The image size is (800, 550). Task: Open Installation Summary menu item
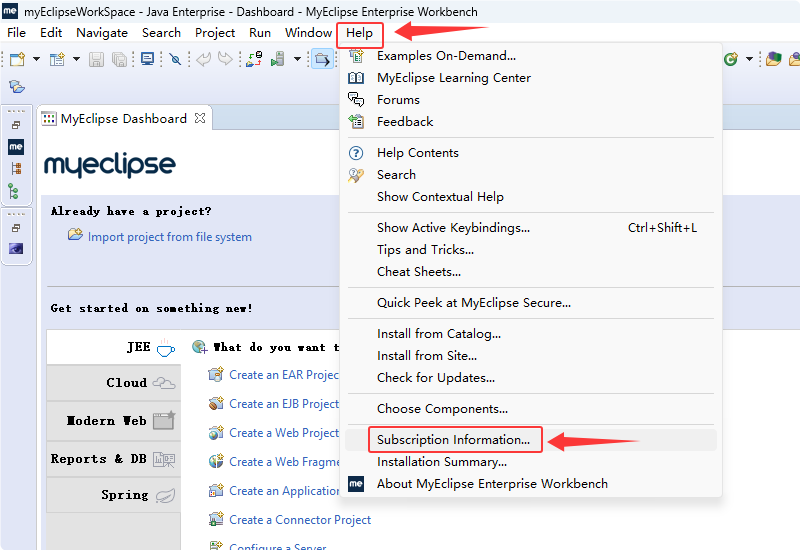click(x=531, y=462)
